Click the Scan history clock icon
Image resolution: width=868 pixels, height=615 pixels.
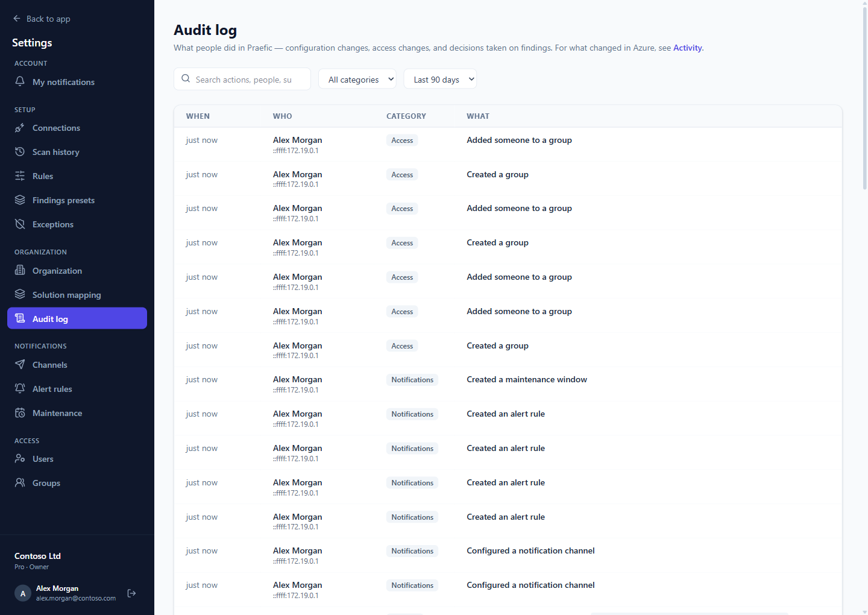(20, 152)
